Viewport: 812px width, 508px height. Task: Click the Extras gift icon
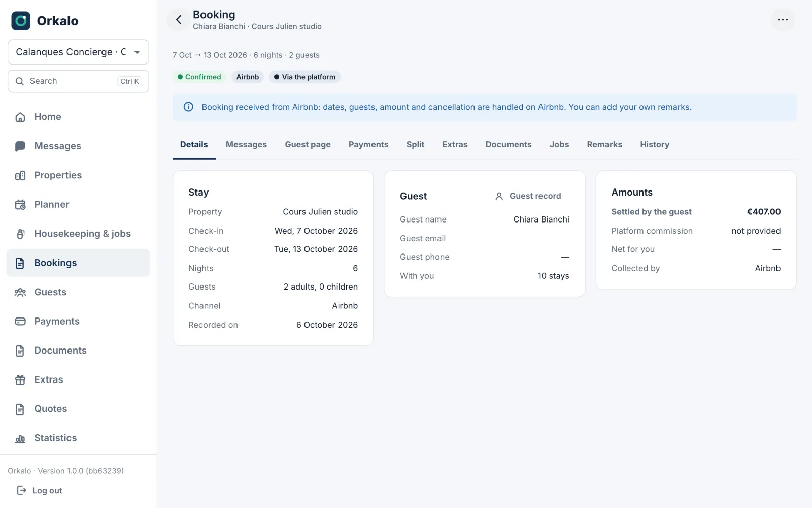[20, 380]
